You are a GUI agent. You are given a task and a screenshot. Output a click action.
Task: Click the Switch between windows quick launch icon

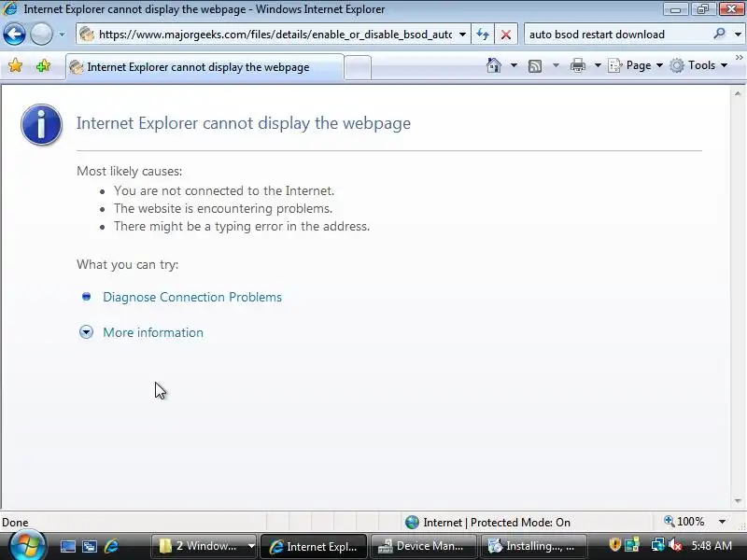pyautogui.click(x=90, y=546)
